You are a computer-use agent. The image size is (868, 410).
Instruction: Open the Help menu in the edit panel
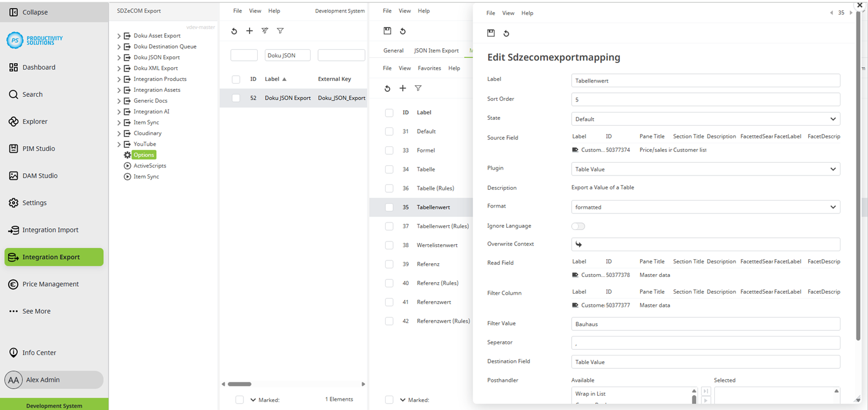click(527, 13)
